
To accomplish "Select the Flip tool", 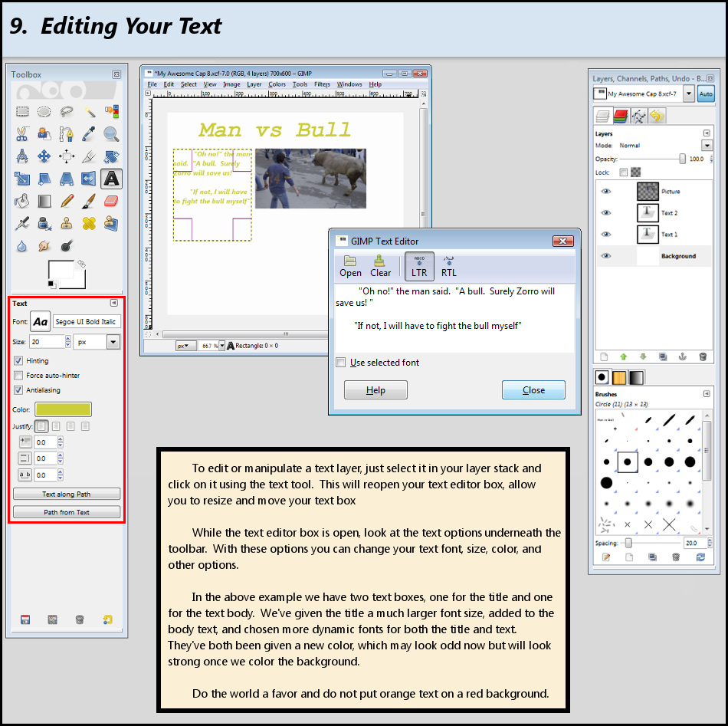I will click(89, 179).
